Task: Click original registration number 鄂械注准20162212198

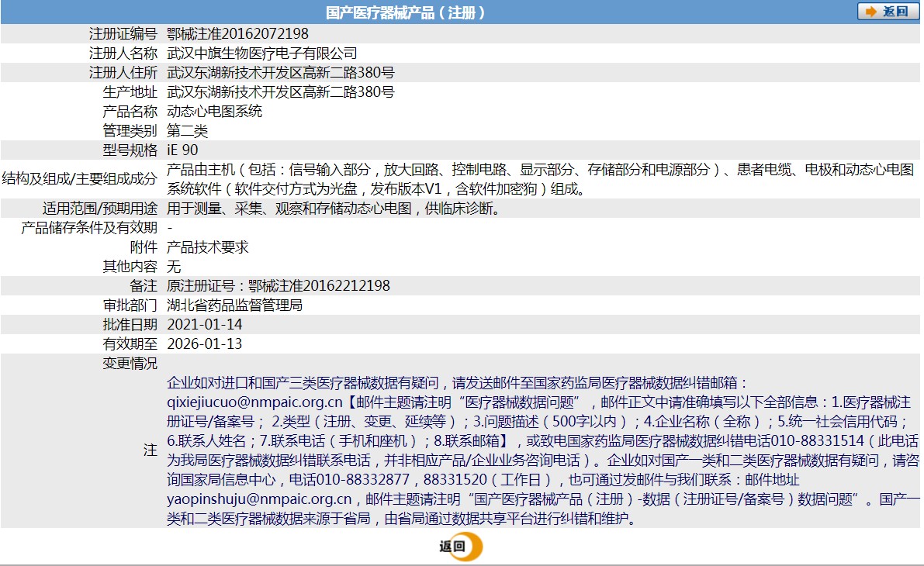Action: [320, 285]
